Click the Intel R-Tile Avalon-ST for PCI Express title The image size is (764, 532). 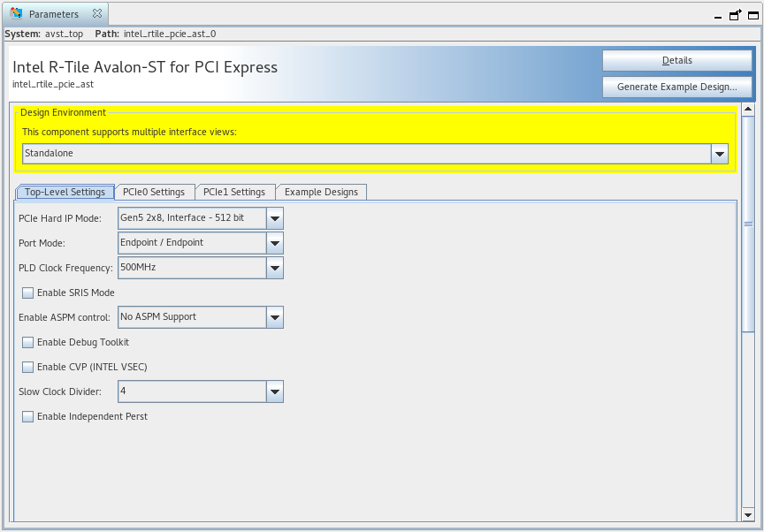(145, 66)
